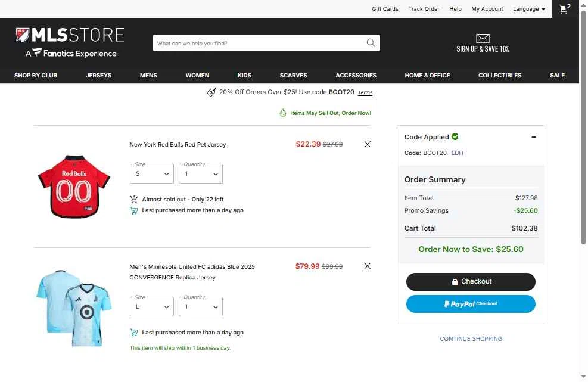
Task: Open the Home & Office menu
Action: (x=427, y=76)
